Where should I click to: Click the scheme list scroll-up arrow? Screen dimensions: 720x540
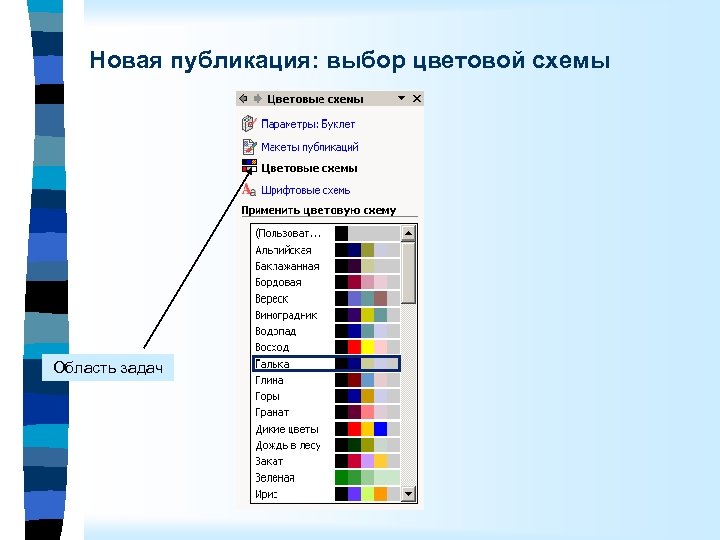[x=408, y=233]
